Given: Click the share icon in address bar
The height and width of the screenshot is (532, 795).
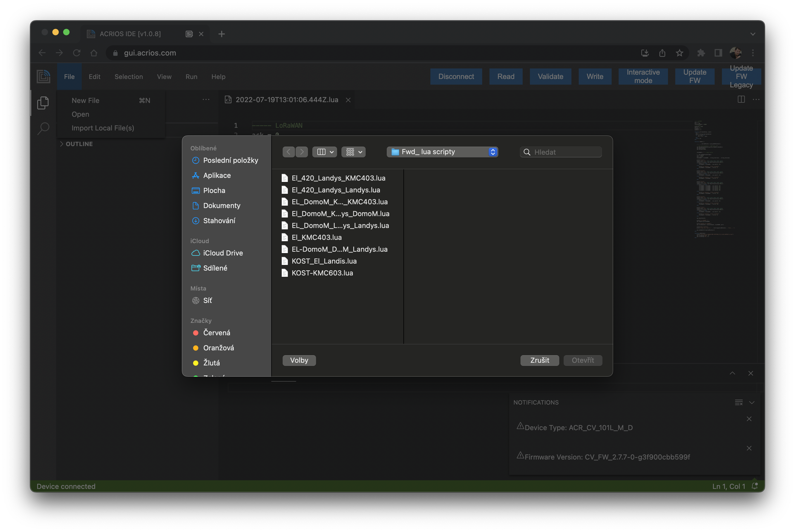Looking at the screenshot, I should pos(662,53).
